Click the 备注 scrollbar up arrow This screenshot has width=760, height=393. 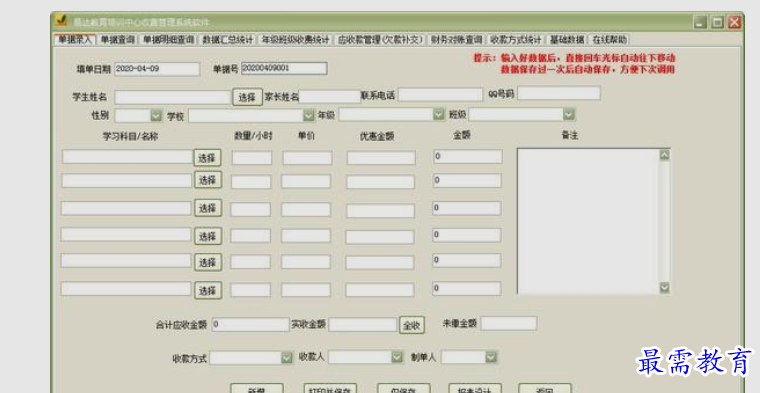pos(665,155)
